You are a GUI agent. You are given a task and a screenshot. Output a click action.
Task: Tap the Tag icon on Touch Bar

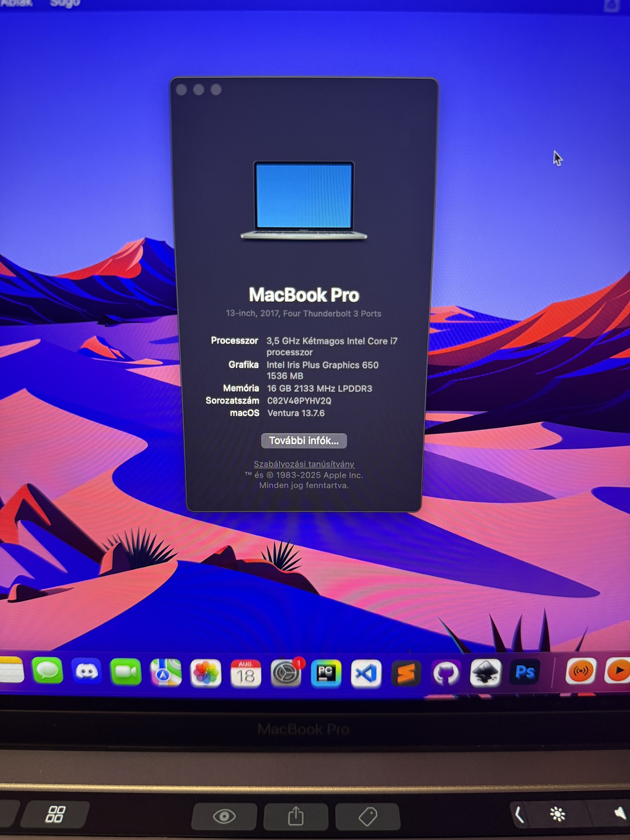pyautogui.click(x=368, y=816)
